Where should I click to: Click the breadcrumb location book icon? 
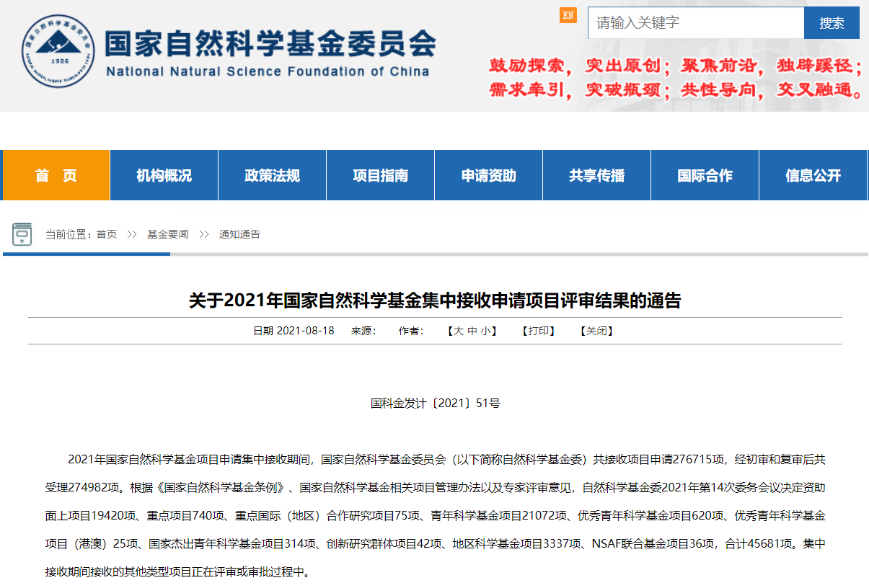[22, 234]
